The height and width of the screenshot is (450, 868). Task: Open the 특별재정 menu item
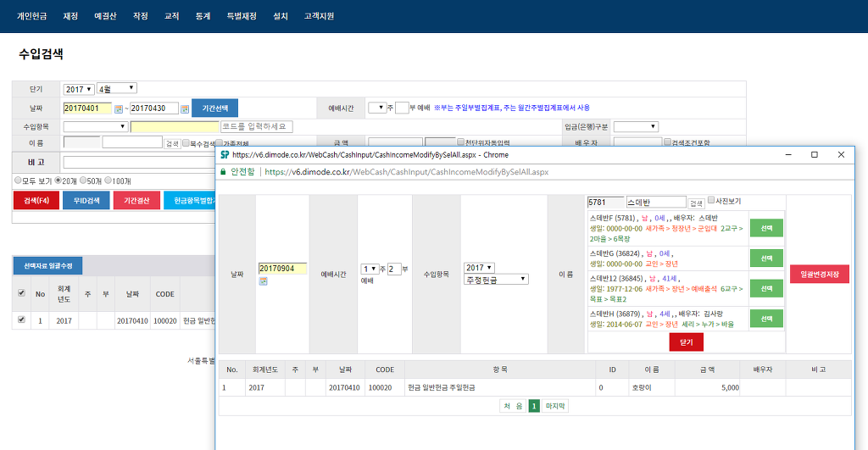[242, 16]
